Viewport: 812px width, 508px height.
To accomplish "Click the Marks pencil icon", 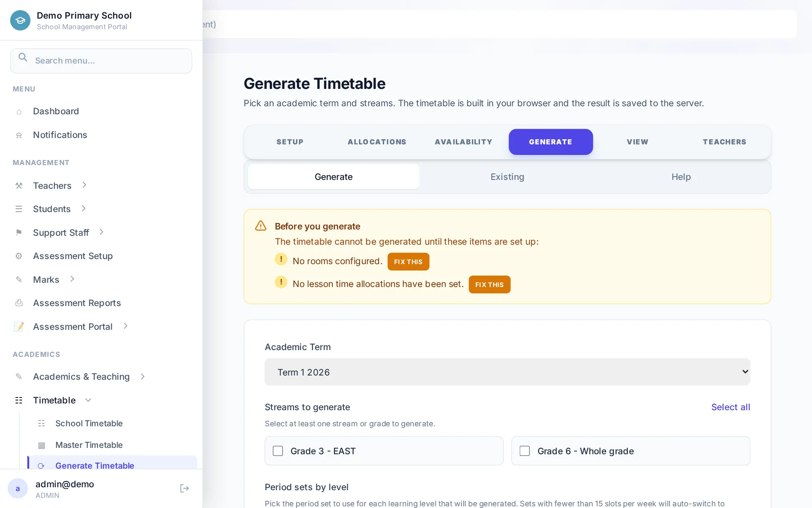I will tap(19, 279).
